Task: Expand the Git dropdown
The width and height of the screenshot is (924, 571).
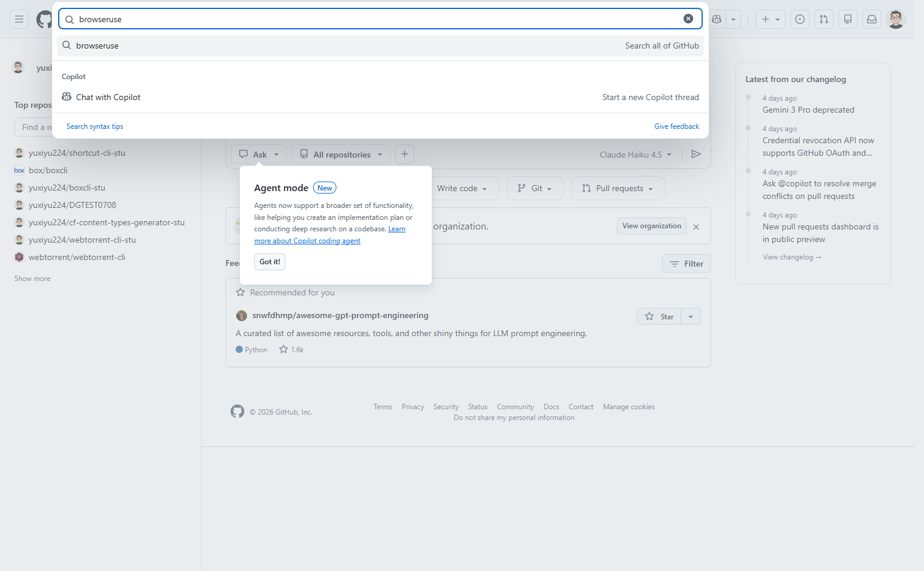Action: point(535,188)
